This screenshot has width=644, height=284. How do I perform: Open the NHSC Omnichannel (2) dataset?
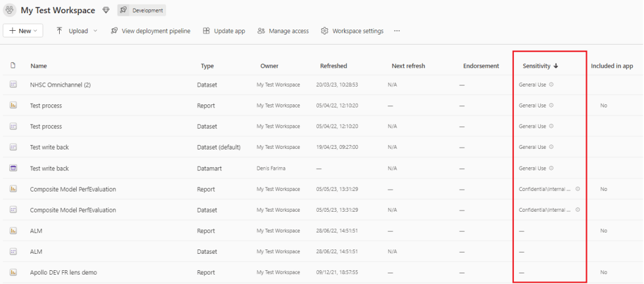tap(60, 85)
